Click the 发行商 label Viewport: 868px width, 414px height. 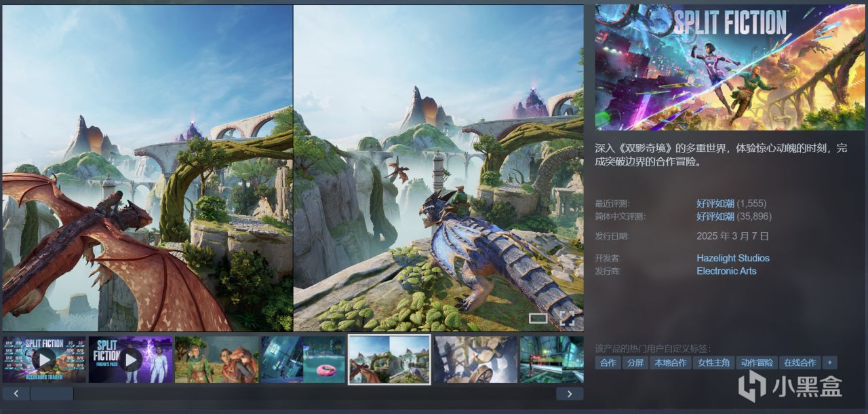click(608, 271)
